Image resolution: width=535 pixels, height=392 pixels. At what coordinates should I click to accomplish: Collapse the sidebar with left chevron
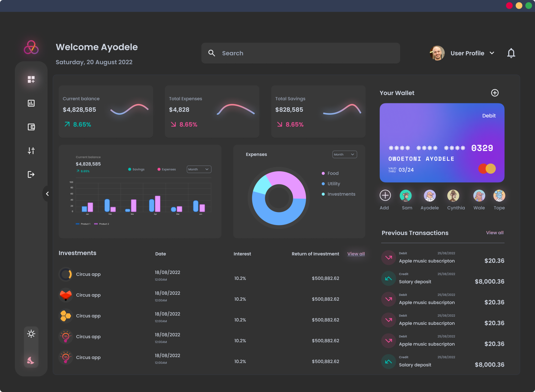(47, 194)
